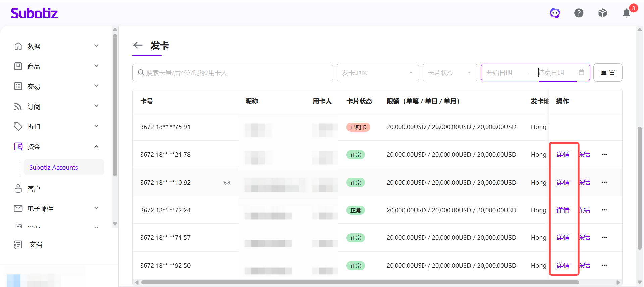
Task: Click the 数据 home icon in sidebar
Action: click(18, 46)
